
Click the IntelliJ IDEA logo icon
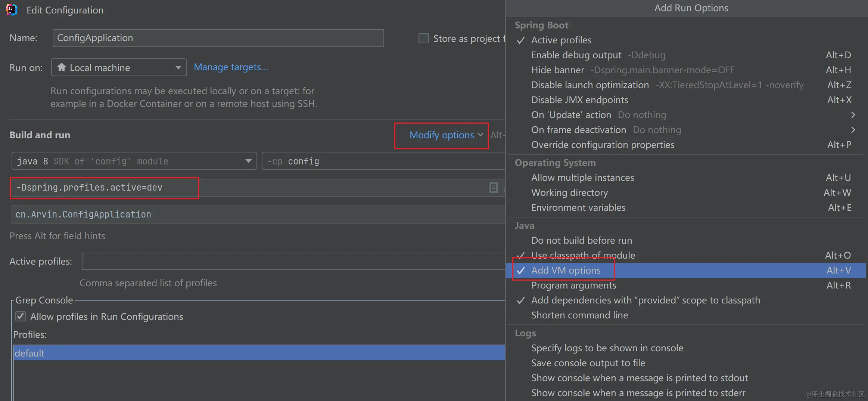[12, 10]
